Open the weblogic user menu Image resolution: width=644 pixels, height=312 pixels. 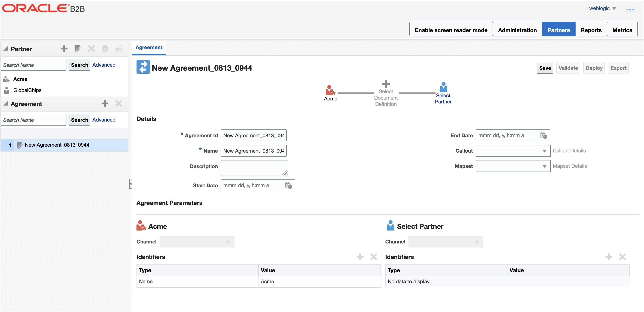(x=602, y=8)
